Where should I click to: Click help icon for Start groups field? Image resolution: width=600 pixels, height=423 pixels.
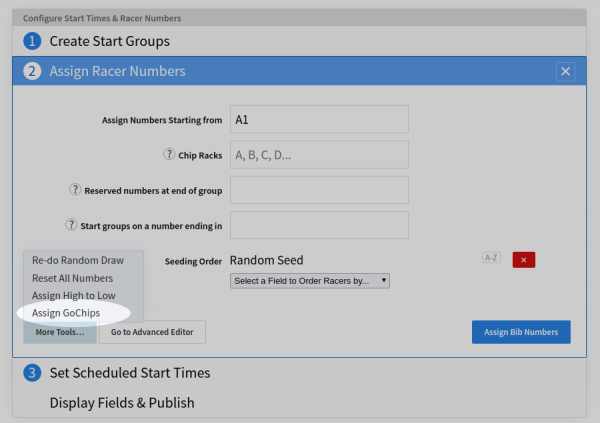71,225
